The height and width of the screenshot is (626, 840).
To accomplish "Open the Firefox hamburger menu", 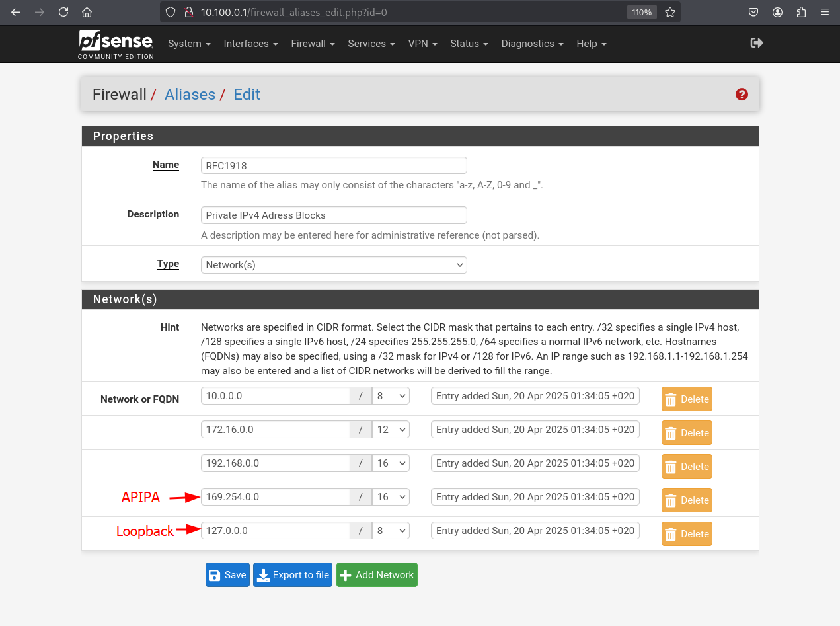I will click(824, 12).
